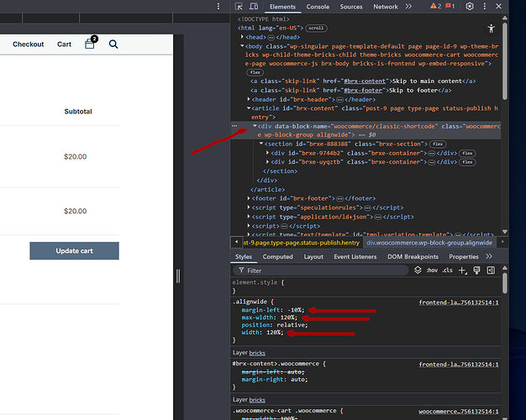Open site search magnifier icon
Viewport: 526px width, 420px height.
pyautogui.click(x=113, y=44)
